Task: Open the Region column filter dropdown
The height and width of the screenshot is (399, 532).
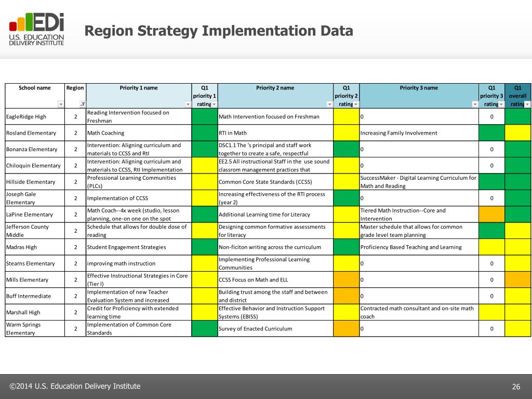Action: pos(83,104)
